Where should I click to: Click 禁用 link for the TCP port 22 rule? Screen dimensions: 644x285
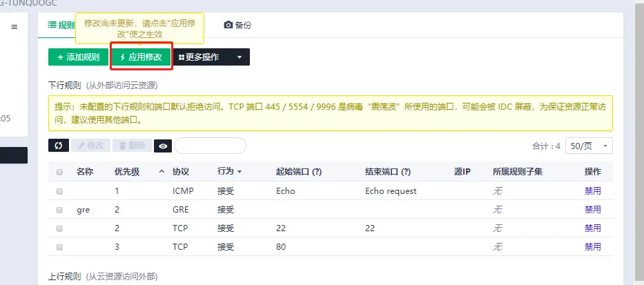592,228
